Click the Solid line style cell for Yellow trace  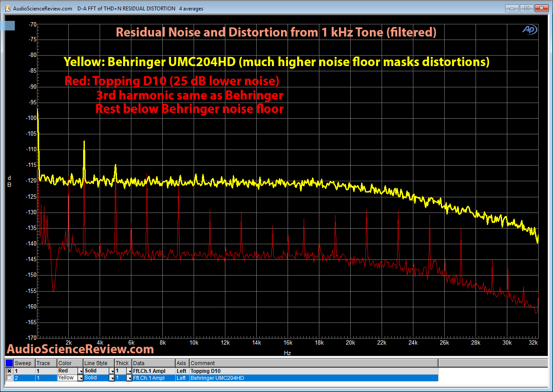pos(96,378)
